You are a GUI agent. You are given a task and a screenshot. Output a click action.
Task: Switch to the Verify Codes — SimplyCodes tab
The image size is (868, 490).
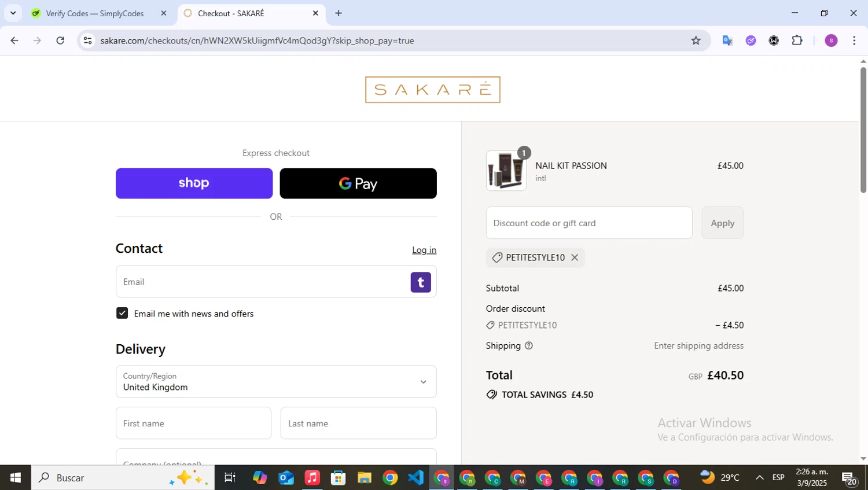(95, 13)
